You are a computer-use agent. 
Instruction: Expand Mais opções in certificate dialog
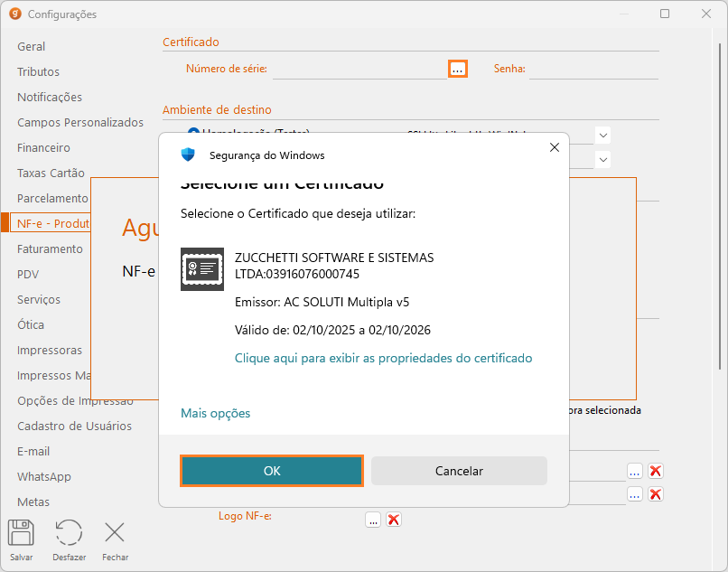(215, 413)
